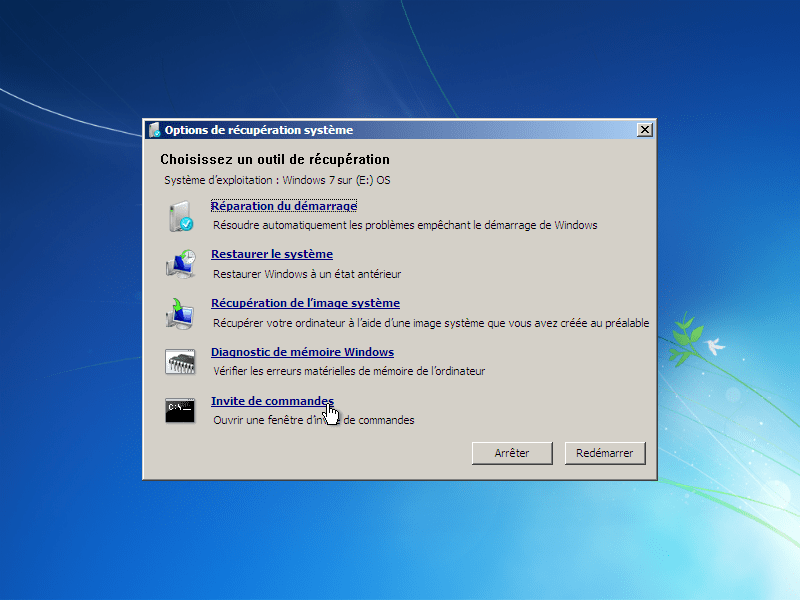Image resolution: width=800 pixels, height=600 pixels.
Task: Click the black command prompt icon
Action: tap(180, 410)
